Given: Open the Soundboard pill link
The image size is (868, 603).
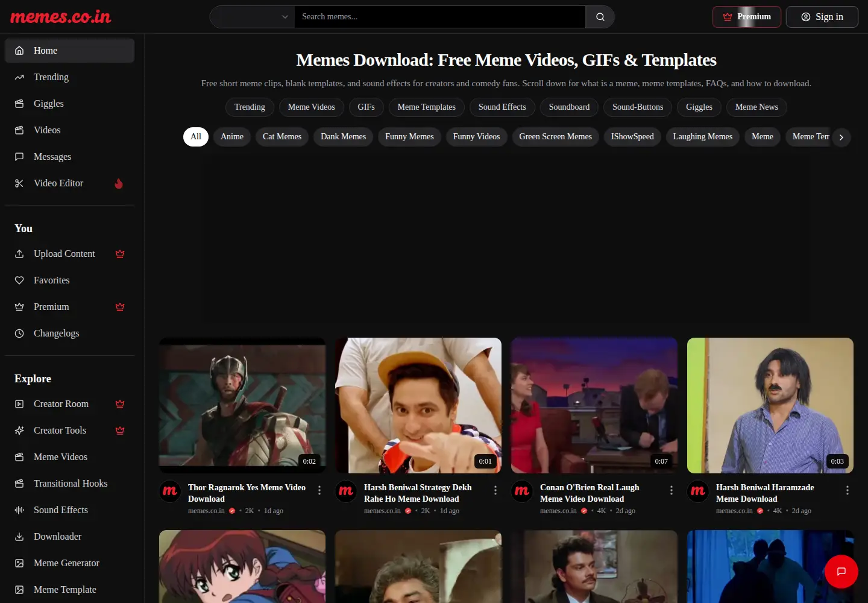Looking at the screenshot, I should pyautogui.click(x=570, y=107).
